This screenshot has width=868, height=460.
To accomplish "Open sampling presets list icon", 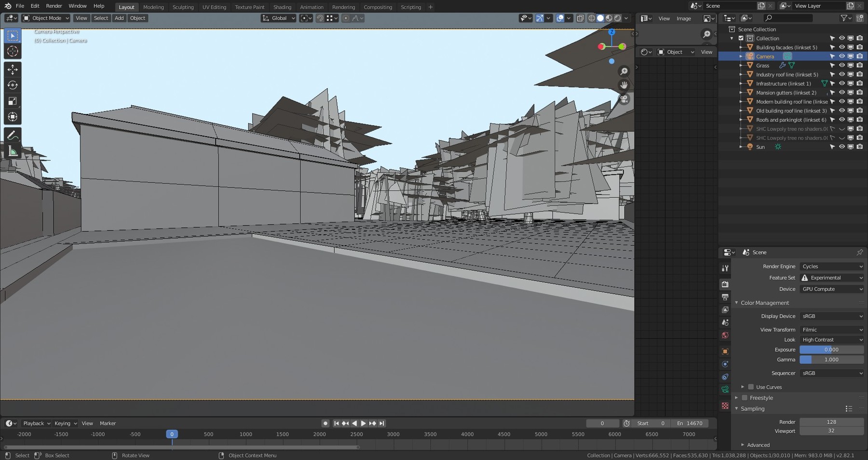I will tap(849, 409).
